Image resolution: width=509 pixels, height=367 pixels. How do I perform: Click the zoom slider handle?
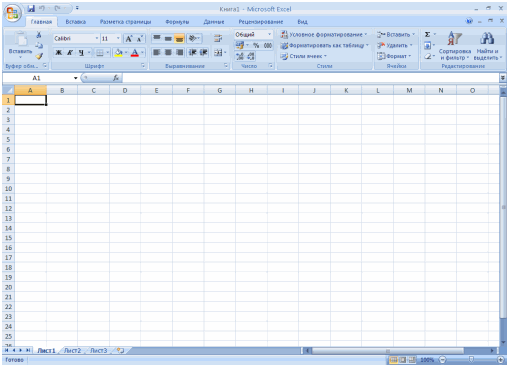click(x=471, y=360)
